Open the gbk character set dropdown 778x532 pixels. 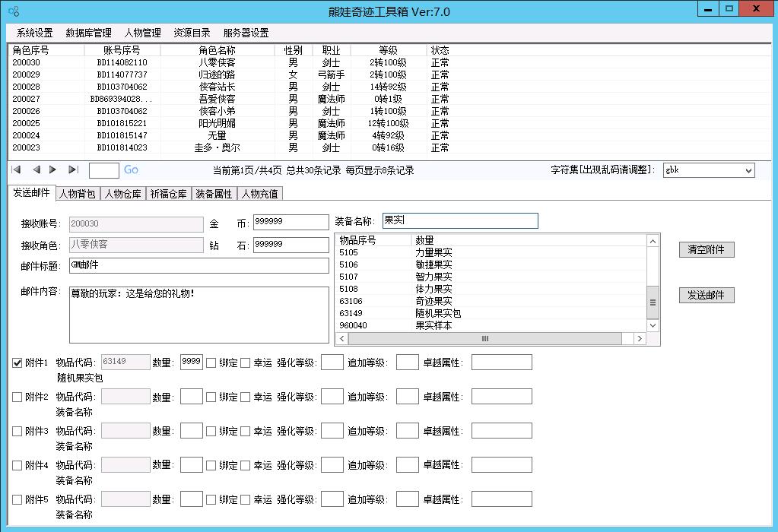(x=748, y=170)
